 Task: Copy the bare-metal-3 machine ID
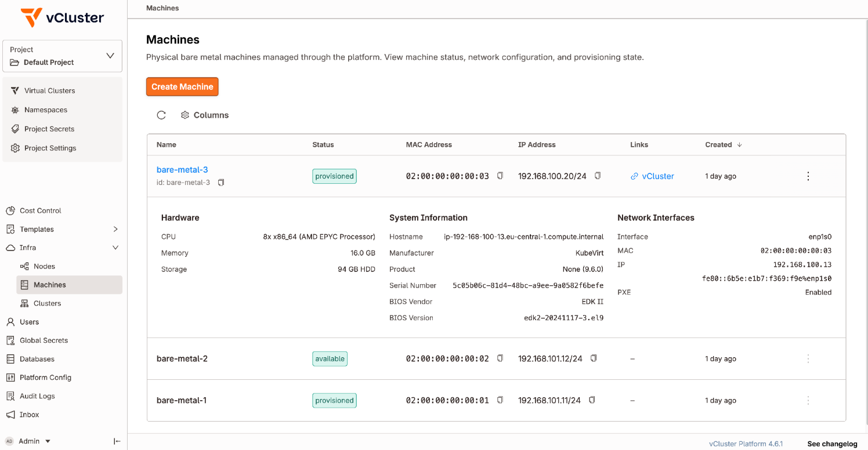[221, 183]
